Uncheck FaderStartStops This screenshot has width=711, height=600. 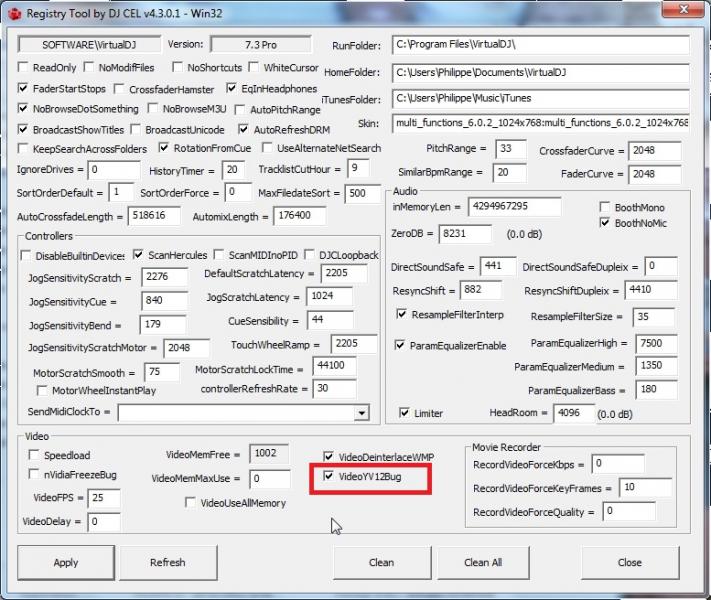pyautogui.click(x=23, y=88)
